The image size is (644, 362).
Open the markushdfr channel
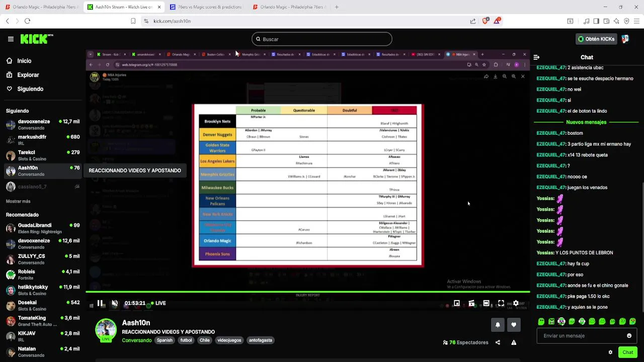(x=42, y=140)
